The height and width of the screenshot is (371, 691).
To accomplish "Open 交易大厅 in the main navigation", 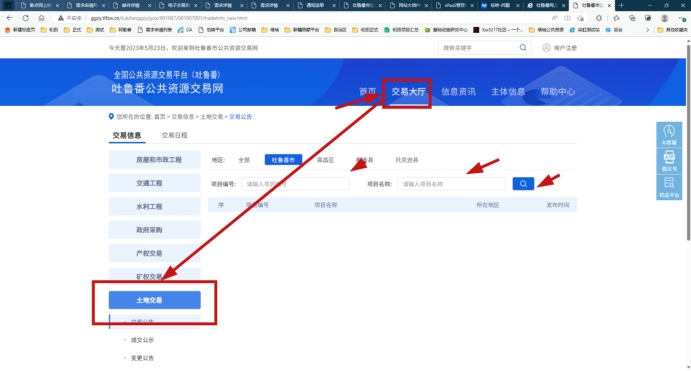I will coord(409,91).
